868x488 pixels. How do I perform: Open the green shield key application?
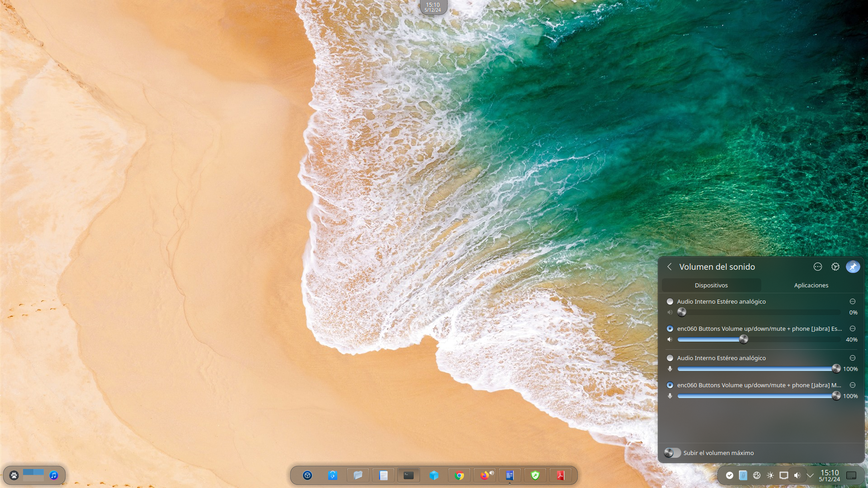pyautogui.click(x=535, y=475)
